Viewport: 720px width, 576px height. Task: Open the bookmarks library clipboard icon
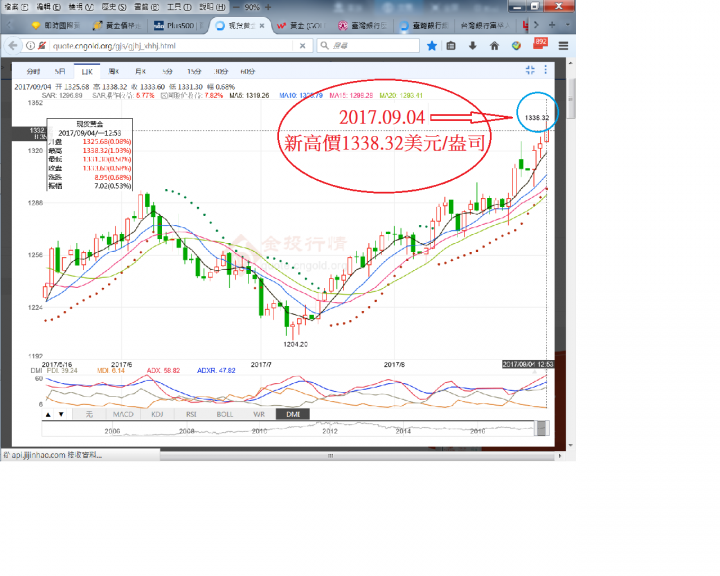click(x=451, y=45)
